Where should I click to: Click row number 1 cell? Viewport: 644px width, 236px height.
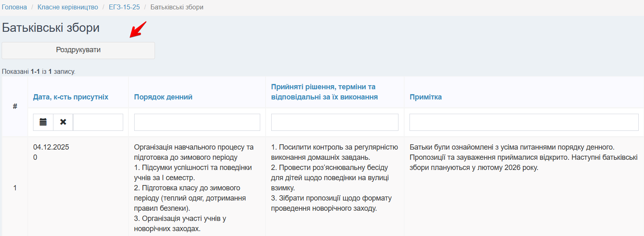[x=15, y=188]
